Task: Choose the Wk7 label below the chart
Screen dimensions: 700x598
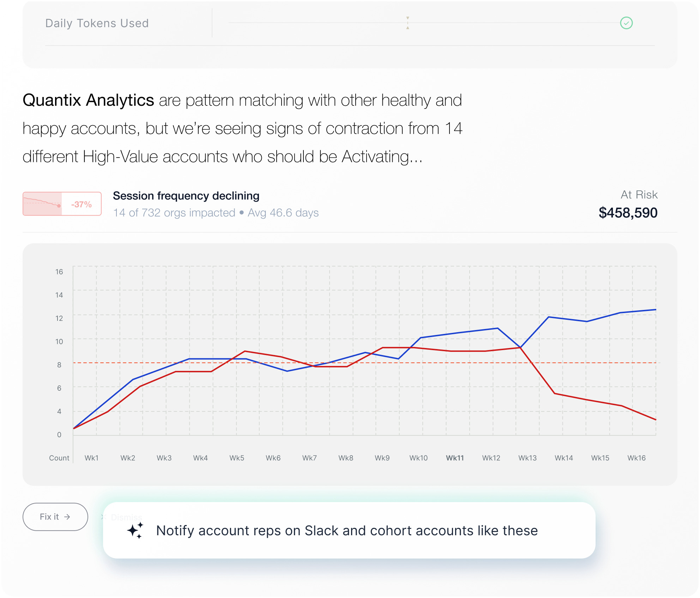Action: [x=309, y=458]
